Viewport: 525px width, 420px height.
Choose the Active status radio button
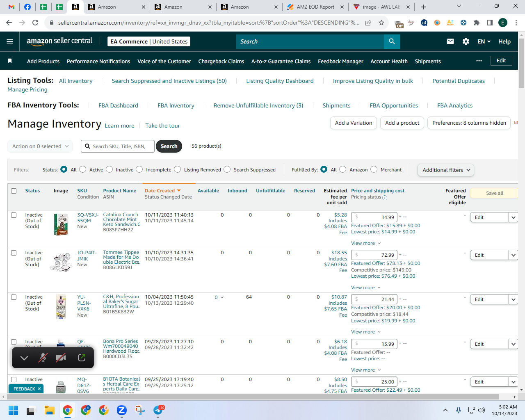[83, 169]
